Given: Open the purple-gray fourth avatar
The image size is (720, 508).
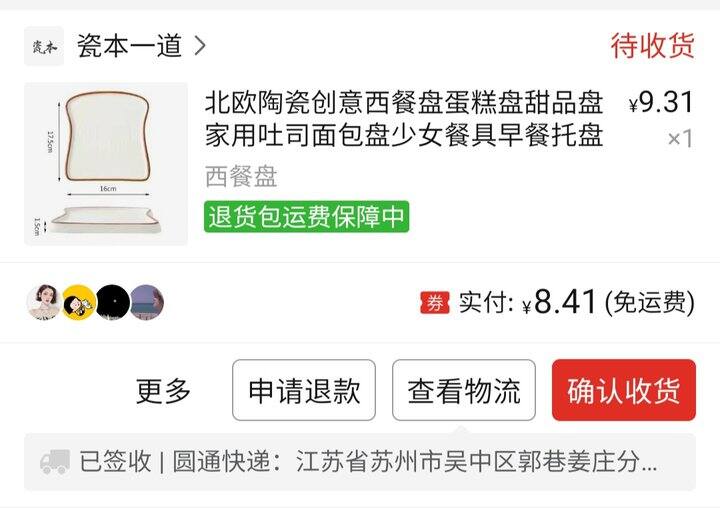Looking at the screenshot, I should point(147,302).
